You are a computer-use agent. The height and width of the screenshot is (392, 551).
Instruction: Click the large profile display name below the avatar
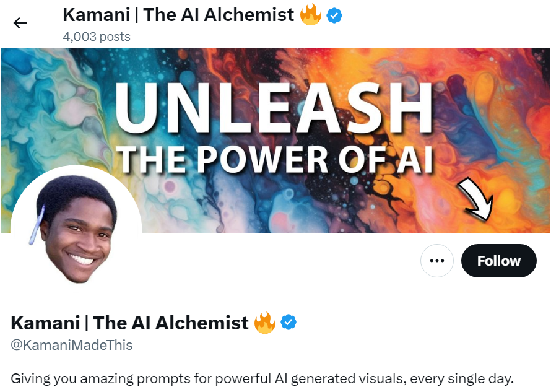click(129, 323)
